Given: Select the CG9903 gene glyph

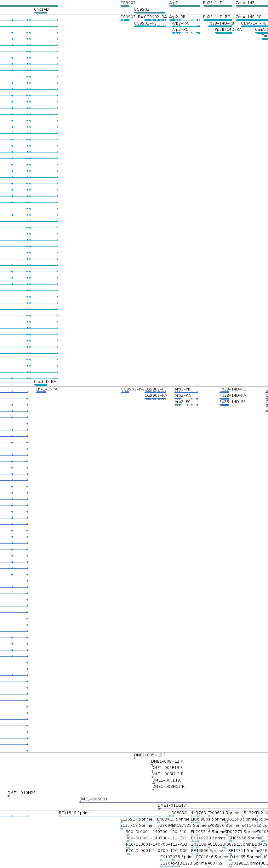Looking at the screenshot, I should (125, 6).
